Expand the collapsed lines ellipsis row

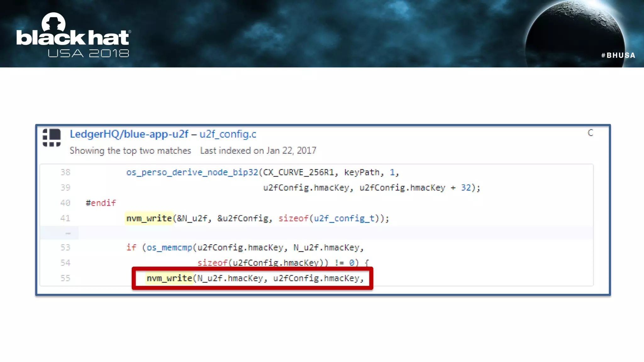[x=68, y=233]
